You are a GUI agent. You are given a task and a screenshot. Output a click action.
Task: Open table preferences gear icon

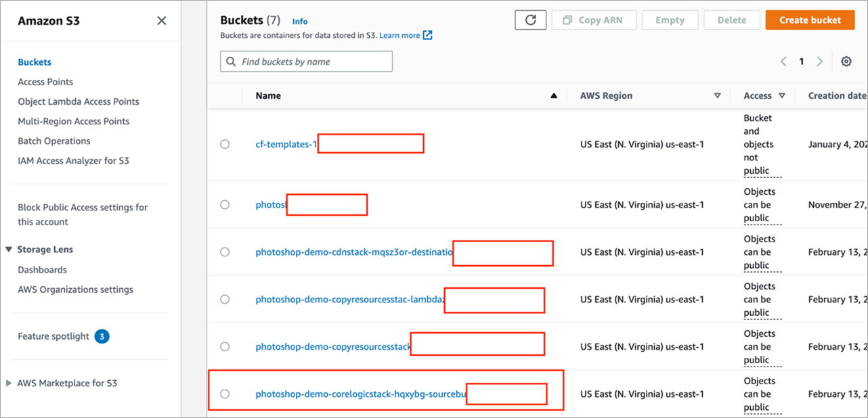846,62
